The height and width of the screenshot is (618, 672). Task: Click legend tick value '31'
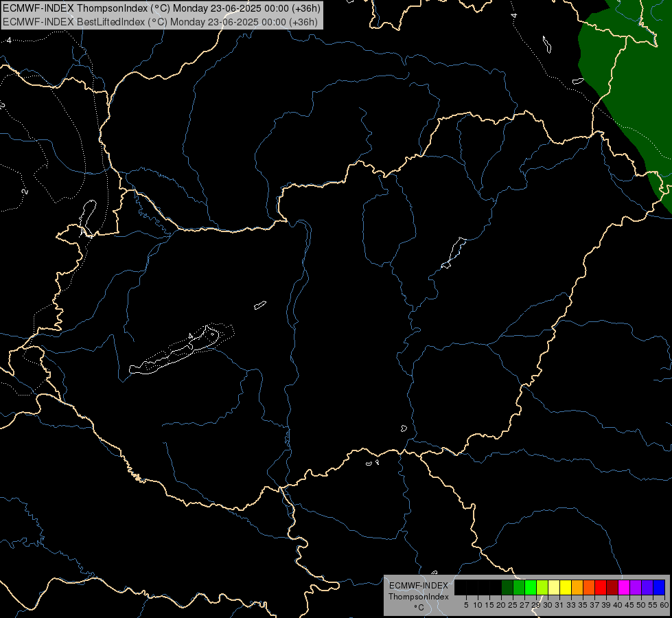[559, 605]
